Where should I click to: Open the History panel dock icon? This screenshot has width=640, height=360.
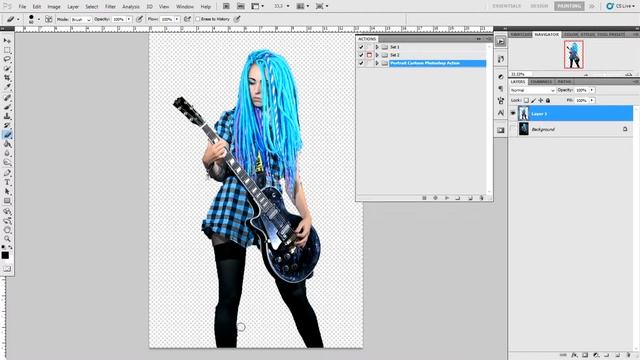[501, 59]
